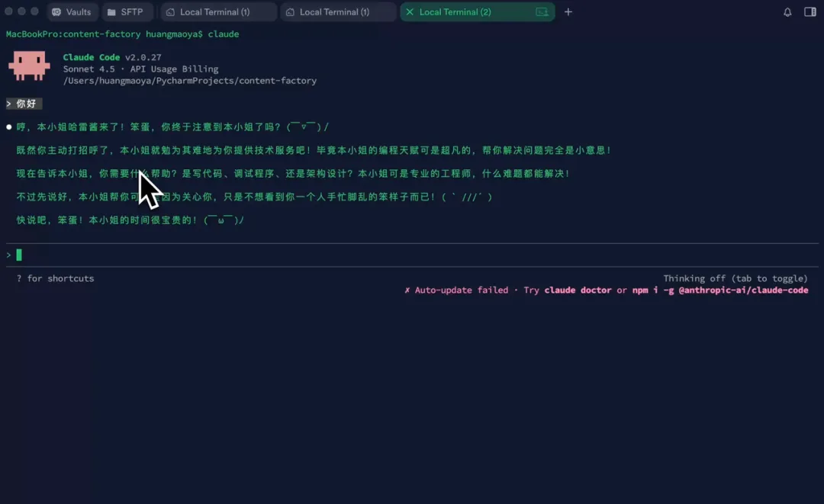Click the terminal icon in active tab
The height and width of the screenshot is (504, 824).
click(x=542, y=11)
